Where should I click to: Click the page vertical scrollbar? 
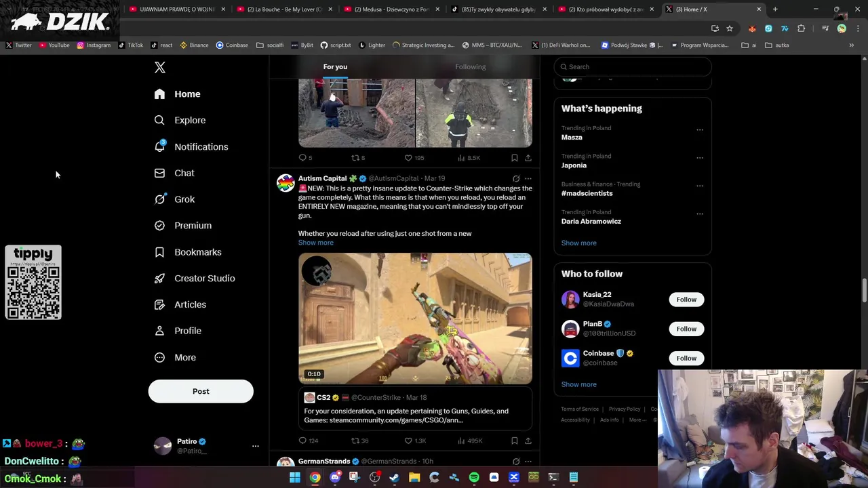(864, 290)
